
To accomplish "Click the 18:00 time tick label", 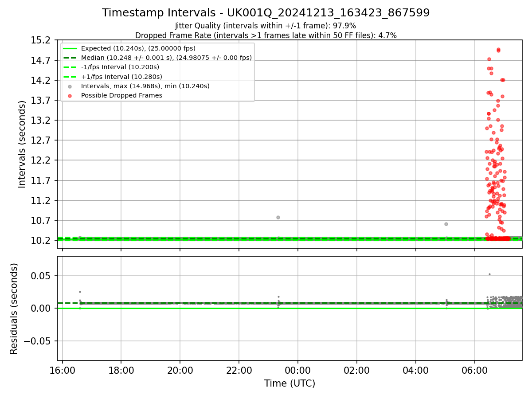I will click(121, 370).
